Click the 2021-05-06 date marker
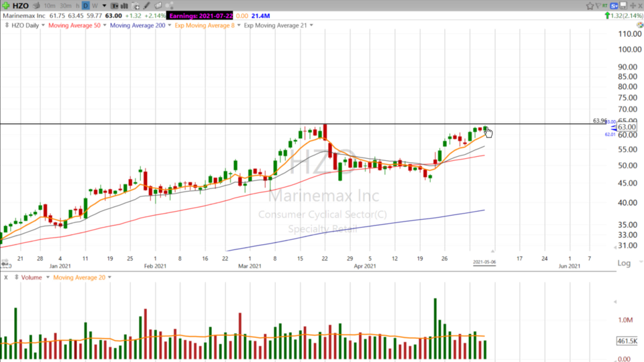 point(484,262)
